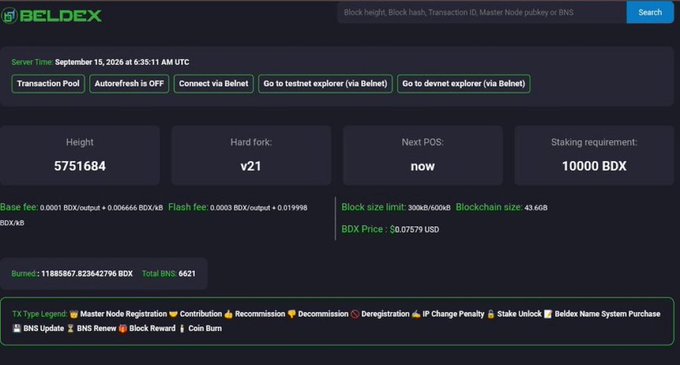Click the Beldex Name System Purchase icon
The image size is (680, 365).
pyautogui.click(x=548, y=314)
